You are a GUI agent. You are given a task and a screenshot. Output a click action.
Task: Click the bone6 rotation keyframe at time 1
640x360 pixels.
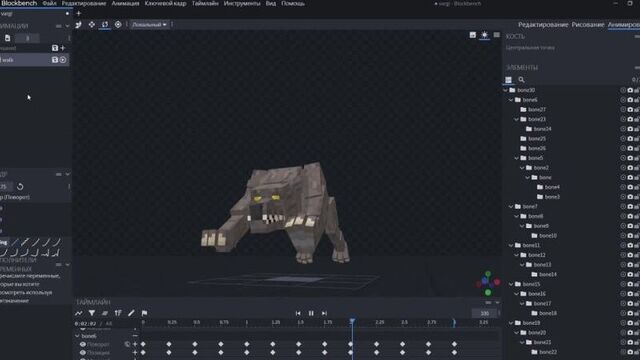[x=247, y=344]
